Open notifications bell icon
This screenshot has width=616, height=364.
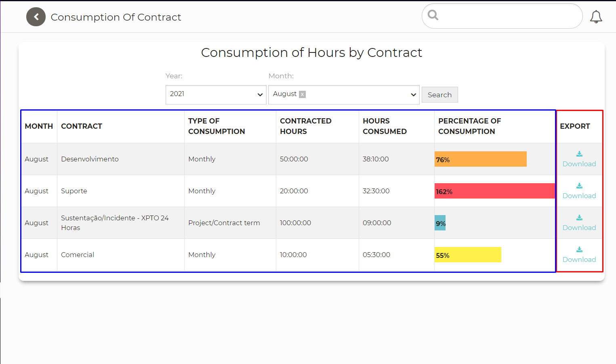tap(596, 17)
